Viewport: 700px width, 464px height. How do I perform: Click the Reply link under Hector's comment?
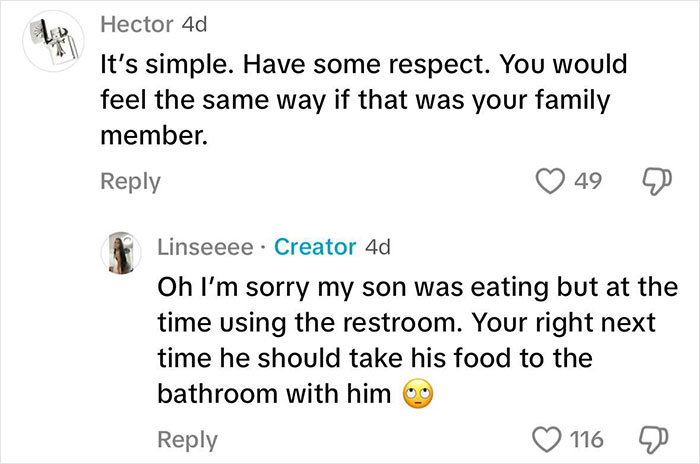[x=129, y=181]
